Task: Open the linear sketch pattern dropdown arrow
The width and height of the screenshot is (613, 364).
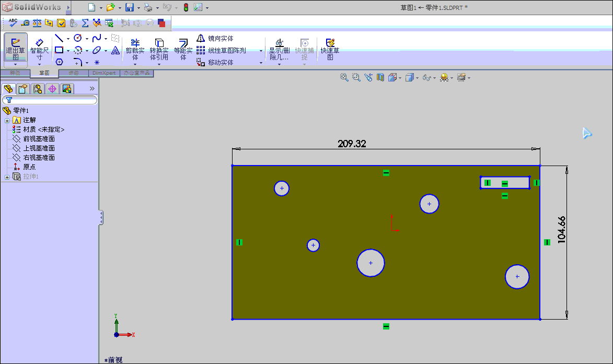Action: (x=261, y=51)
